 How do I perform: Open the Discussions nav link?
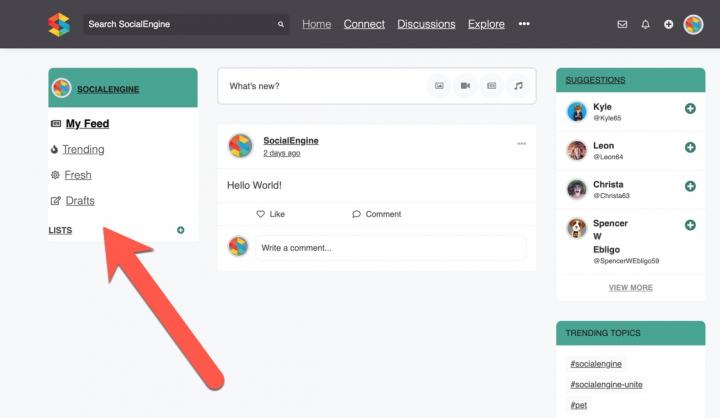[426, 24]
